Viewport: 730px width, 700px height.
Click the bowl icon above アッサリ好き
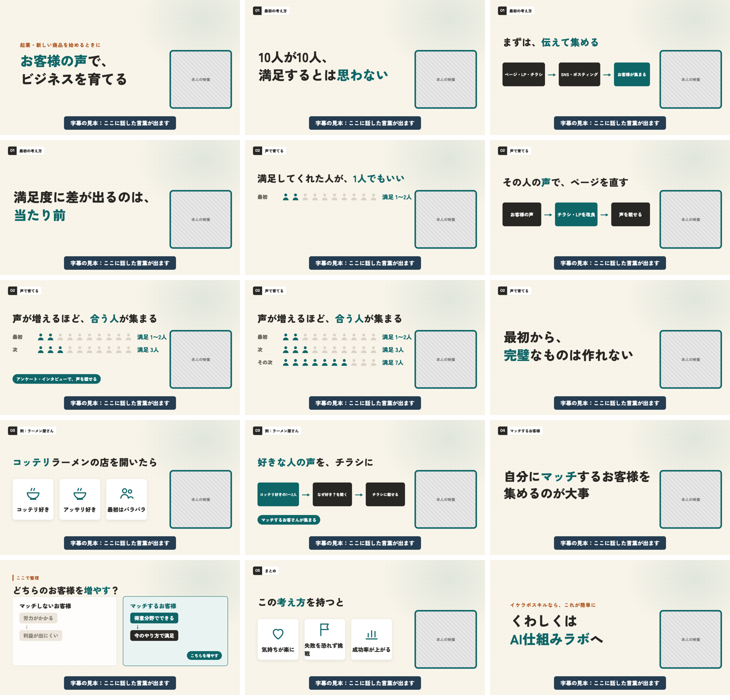(x=79, y=493)
